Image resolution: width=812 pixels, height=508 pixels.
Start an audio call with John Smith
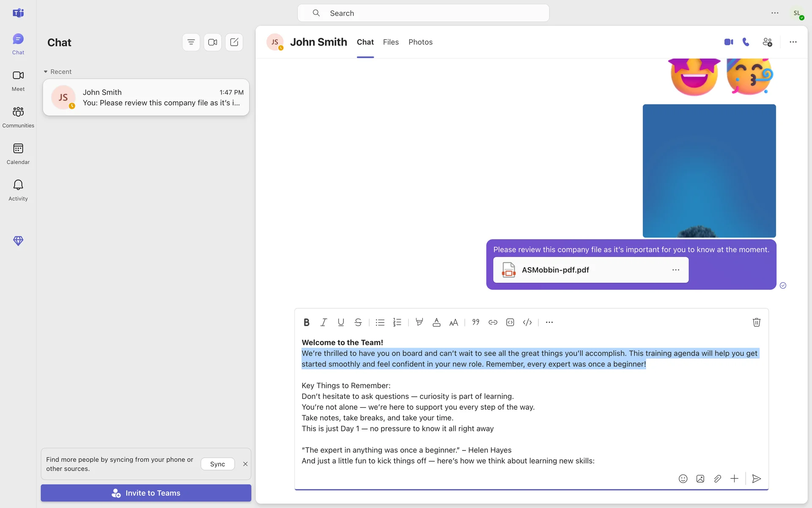point(746,42)
